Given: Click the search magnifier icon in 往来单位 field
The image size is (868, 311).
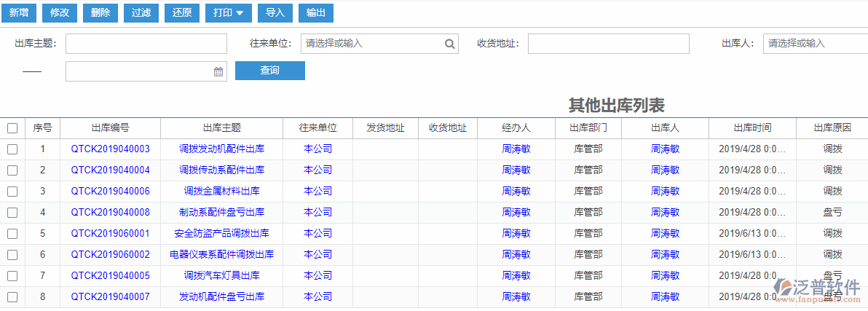Looking at the screenshot, I should [x=450, y=44].
